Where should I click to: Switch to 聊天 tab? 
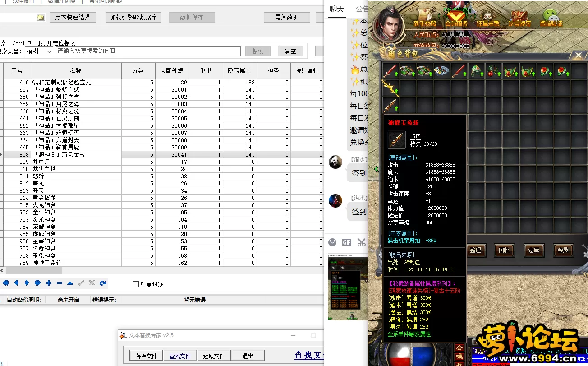[337, 9]
